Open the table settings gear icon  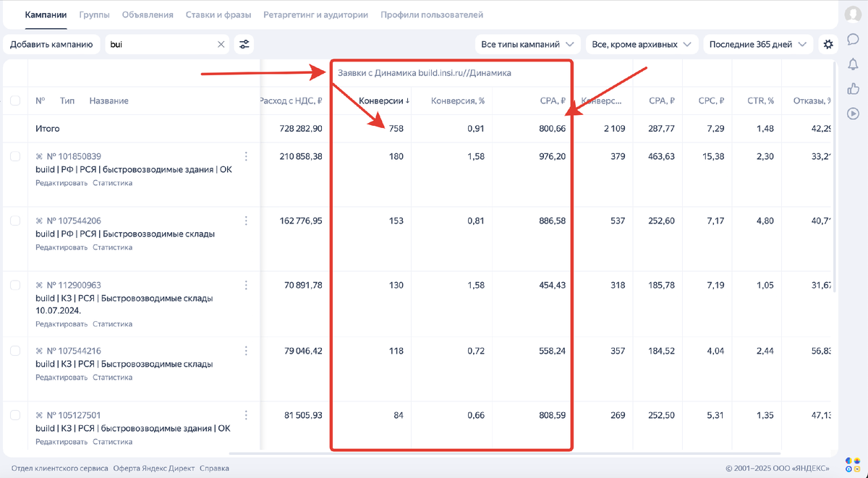[x=828, y=45]
